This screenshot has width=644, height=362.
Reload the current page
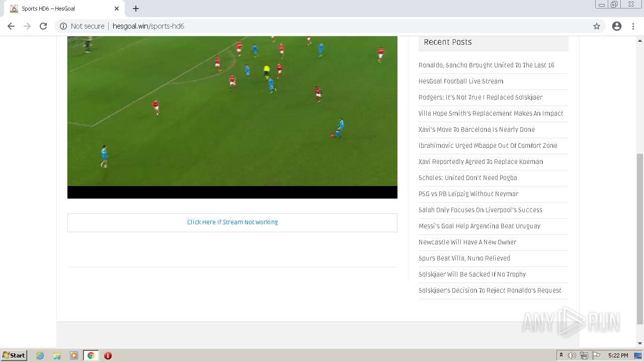click(x=43, y=26)
